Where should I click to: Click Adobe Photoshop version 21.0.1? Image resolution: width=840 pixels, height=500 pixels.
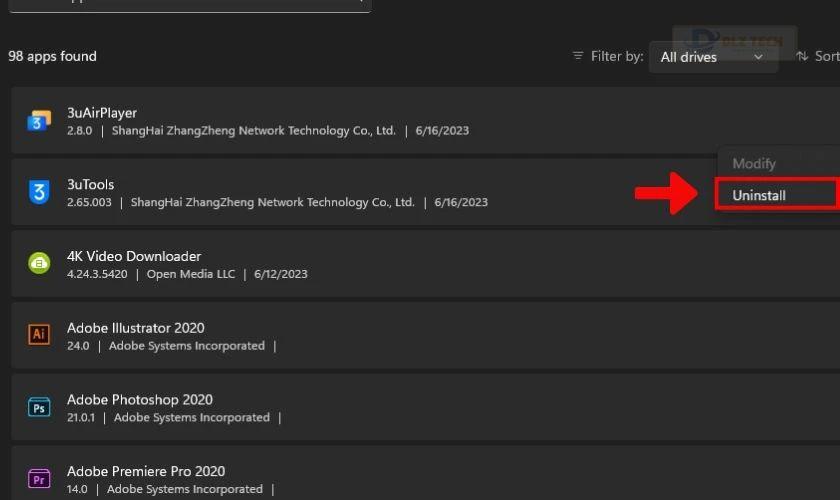pos(81,417)
